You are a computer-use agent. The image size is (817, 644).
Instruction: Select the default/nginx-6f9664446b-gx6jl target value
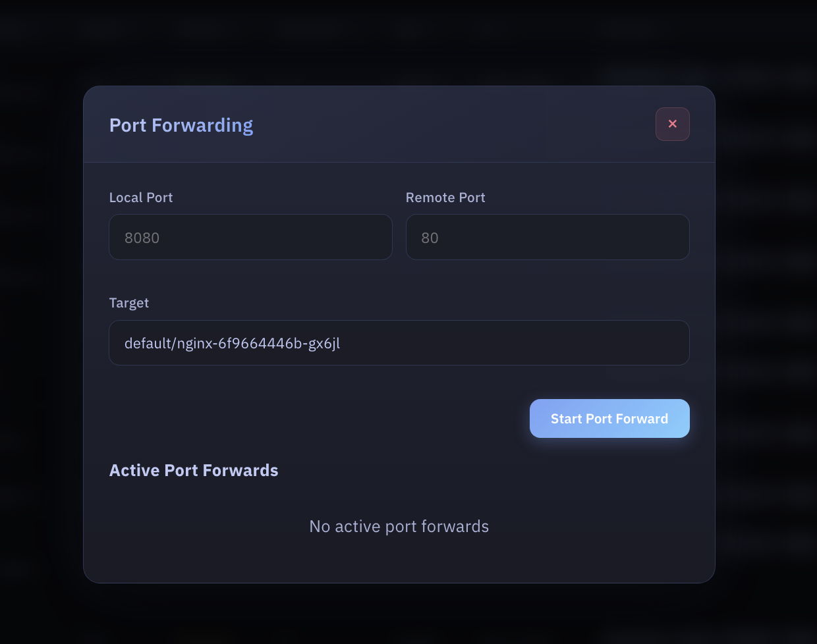[x=232, y=342]
